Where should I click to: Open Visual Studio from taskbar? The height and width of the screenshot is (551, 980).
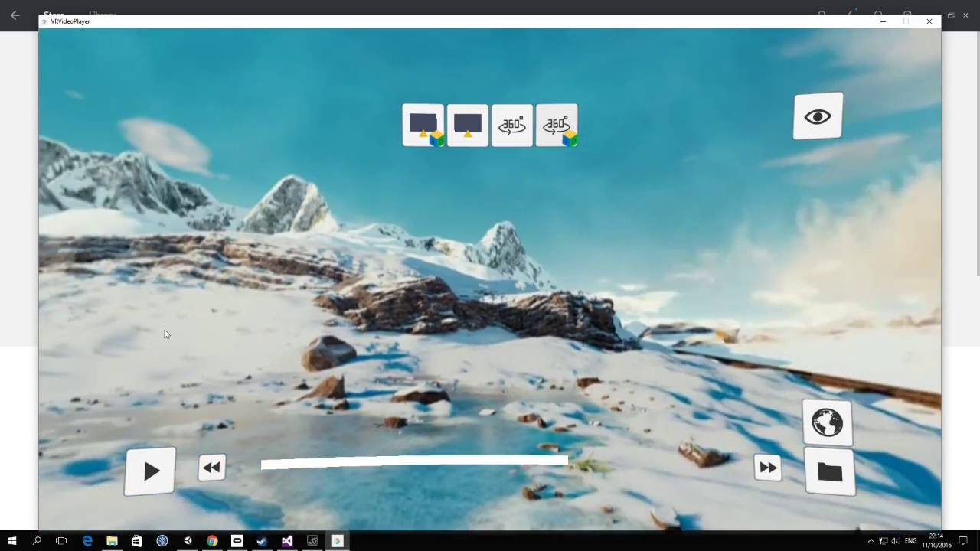[287, 541]
